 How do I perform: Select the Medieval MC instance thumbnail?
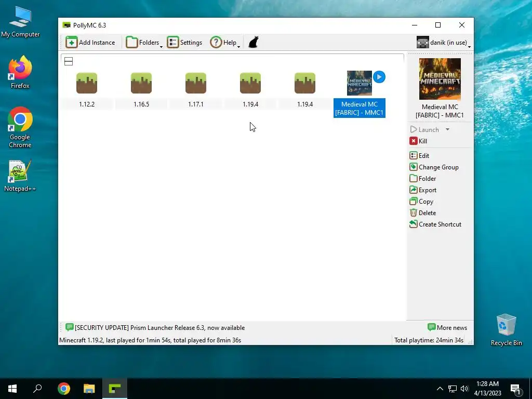tap(360, 83)
